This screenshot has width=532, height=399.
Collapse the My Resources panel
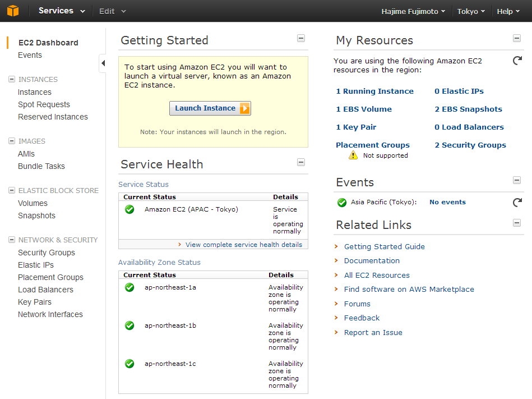point(517,38)
